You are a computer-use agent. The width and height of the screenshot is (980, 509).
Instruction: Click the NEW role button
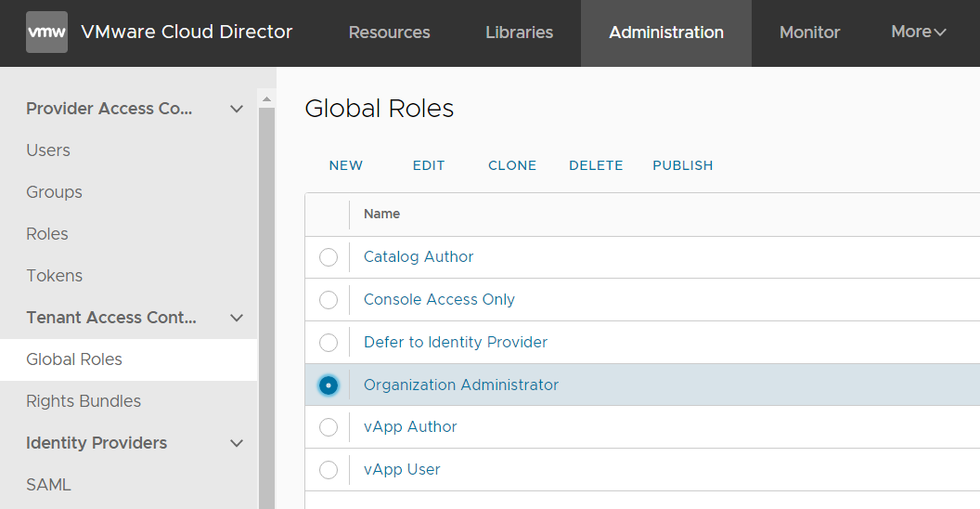(345, 165)
